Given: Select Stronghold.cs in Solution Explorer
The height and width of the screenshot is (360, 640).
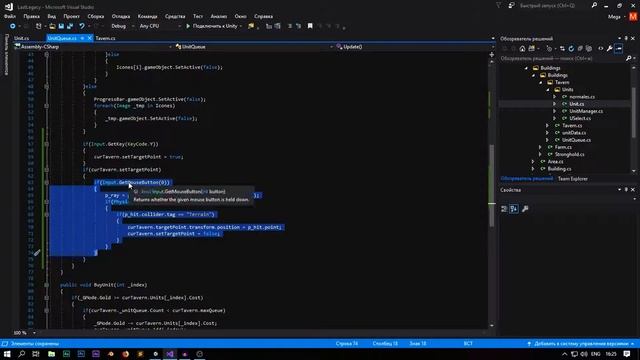Looking at the screenshot, I should (569, 154).
